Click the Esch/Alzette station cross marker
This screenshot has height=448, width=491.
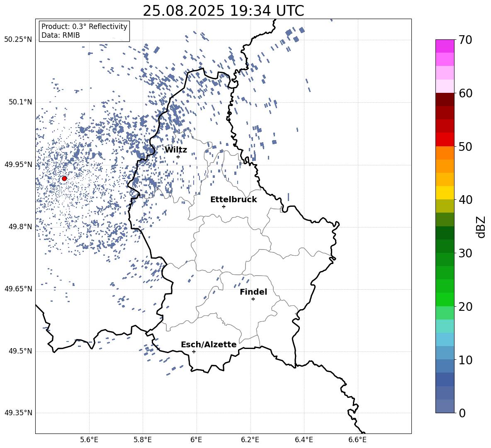pos(194,351)
